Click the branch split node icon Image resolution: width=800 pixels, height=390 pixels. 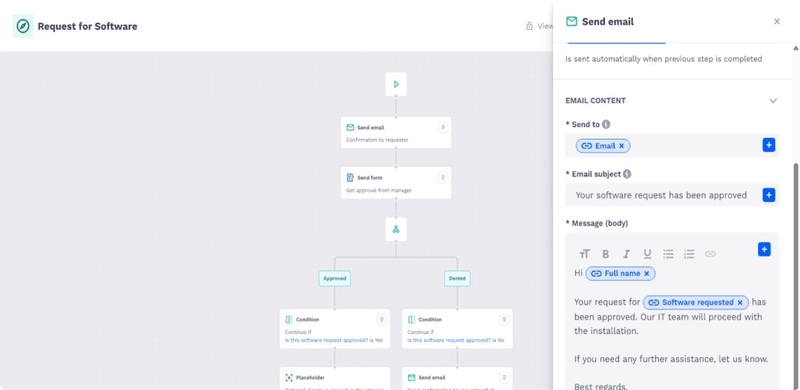[396, 229]
